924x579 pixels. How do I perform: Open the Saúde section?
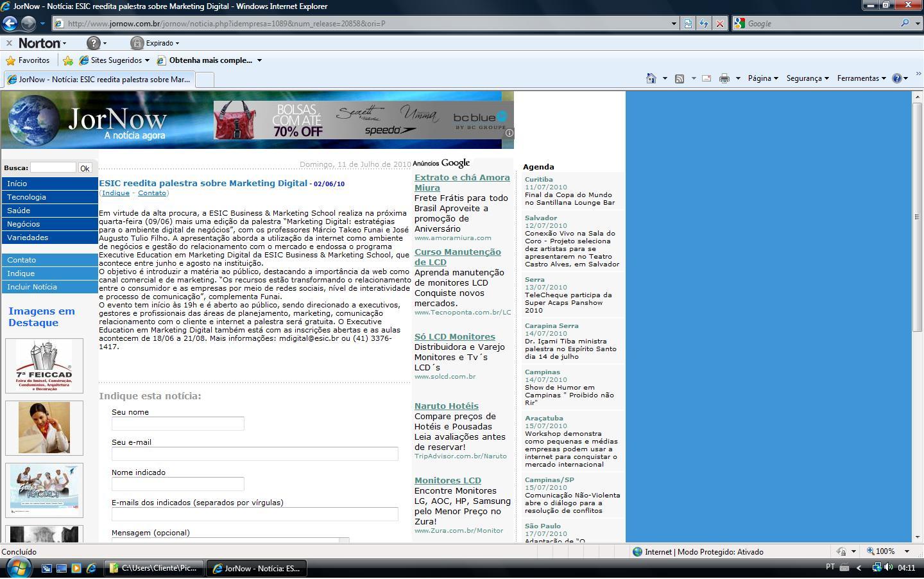coord(49,211)
